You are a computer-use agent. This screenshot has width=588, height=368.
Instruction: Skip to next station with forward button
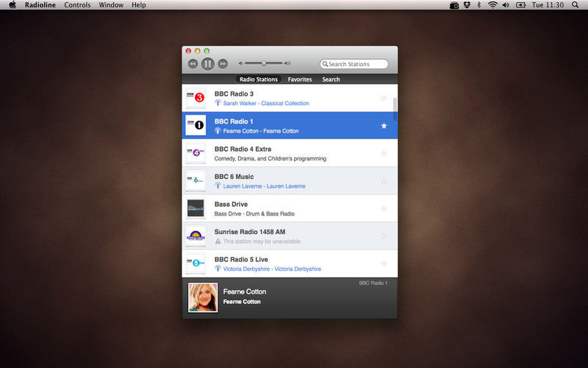pos(223,64)
